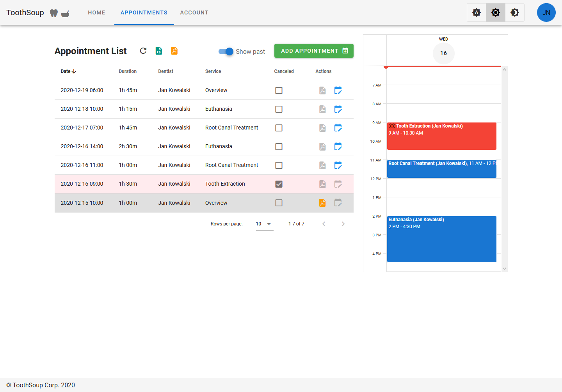The image size is (562, 392).
Task: Click the tooth logo icon
Action: click(x=54, y=13)
